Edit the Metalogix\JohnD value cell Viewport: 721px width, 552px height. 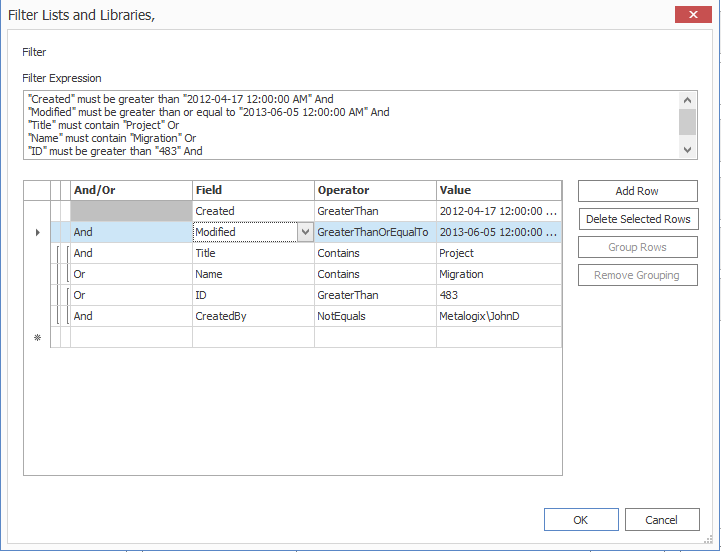[x=498, y=316]
